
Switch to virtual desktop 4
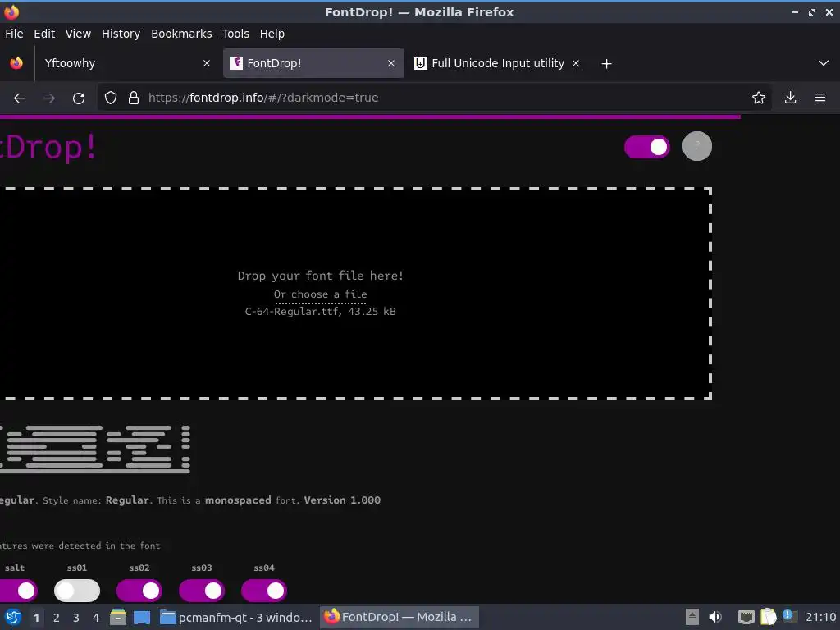(96, 618)
